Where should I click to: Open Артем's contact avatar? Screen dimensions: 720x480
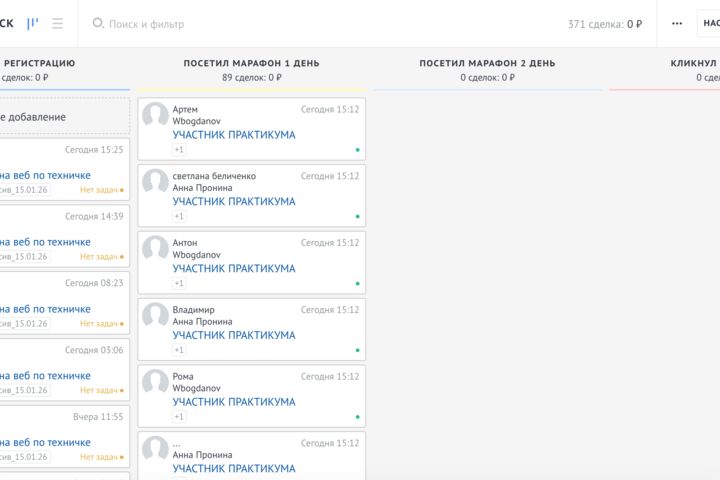[155, 114]
